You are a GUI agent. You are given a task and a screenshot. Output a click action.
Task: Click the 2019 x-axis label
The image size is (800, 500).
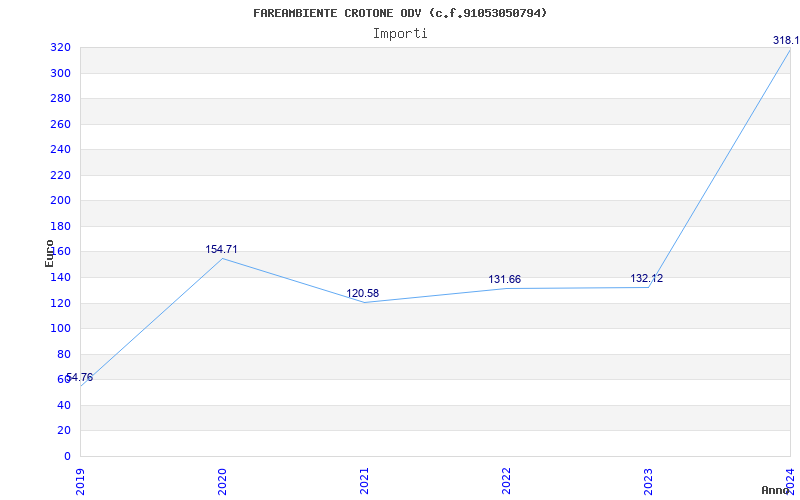[80, 481]
